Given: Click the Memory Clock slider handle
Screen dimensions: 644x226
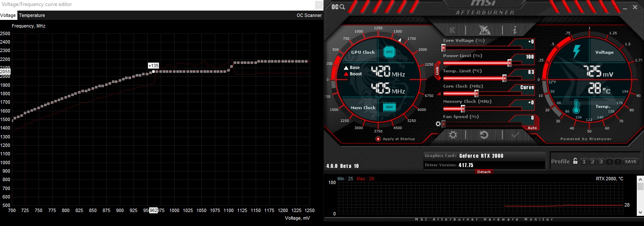Looking at the screenshot, I should 463,109.
